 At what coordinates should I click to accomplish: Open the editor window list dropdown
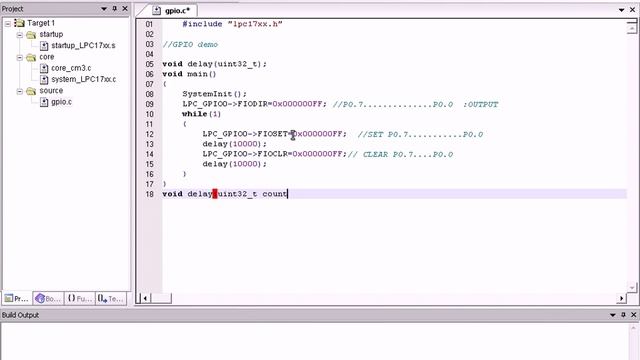(622, 10)
